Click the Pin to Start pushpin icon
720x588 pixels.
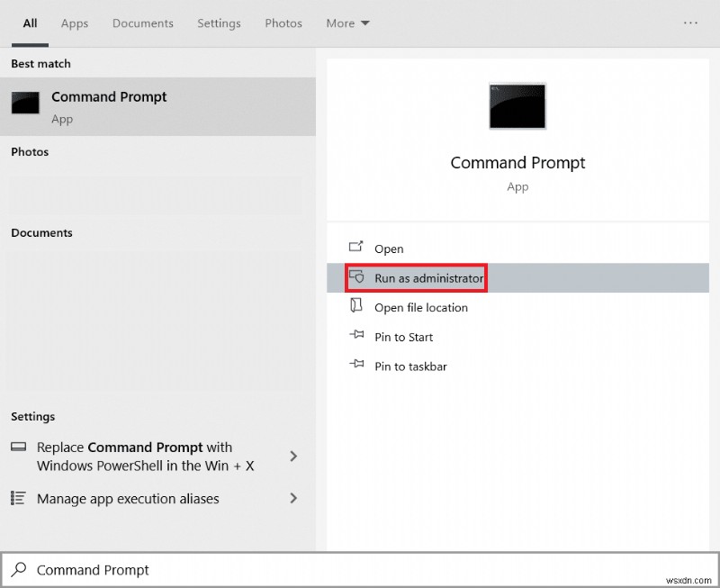click(x=356, y=336)
